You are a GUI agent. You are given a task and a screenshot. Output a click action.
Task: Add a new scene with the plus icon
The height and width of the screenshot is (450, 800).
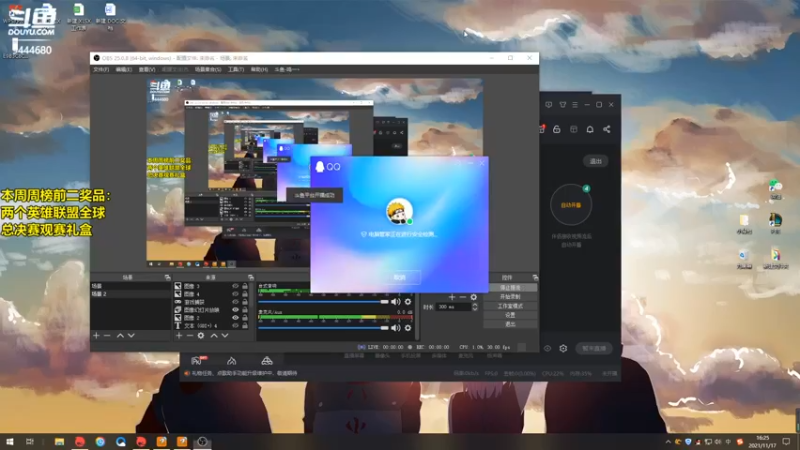point(96,336)
